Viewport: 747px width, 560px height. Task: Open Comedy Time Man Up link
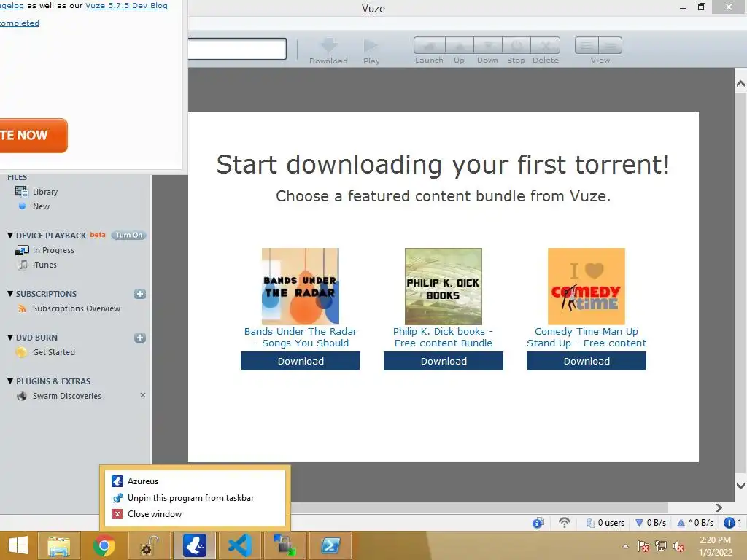click(586, 337)
